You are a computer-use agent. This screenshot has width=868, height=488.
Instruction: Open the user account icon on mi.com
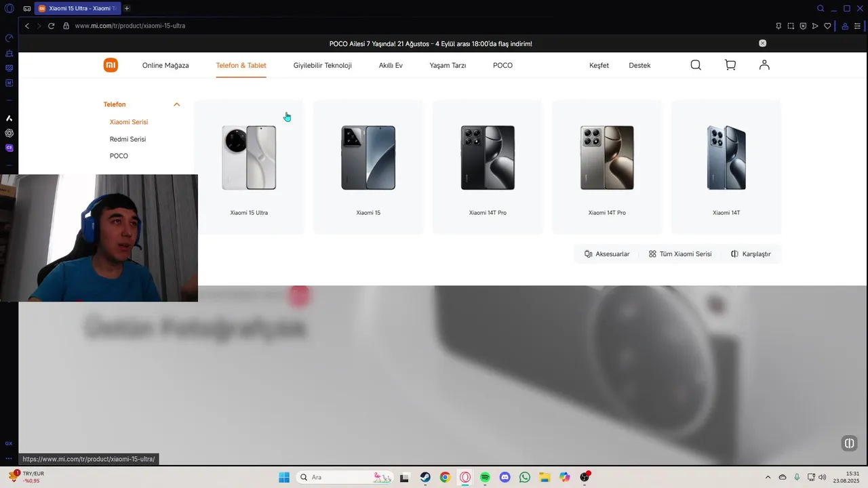tap(764, 65)
